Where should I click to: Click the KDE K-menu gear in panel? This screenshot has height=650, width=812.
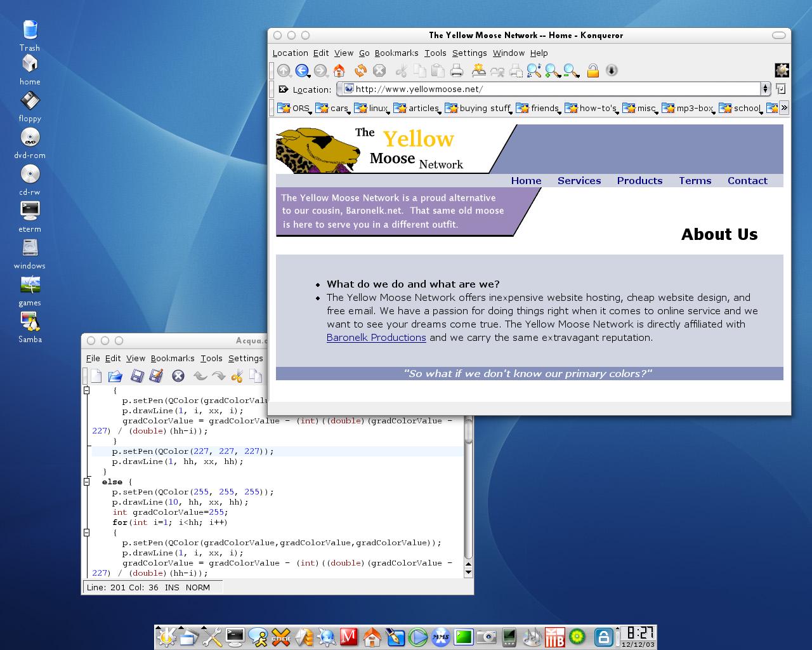(166, 637)
